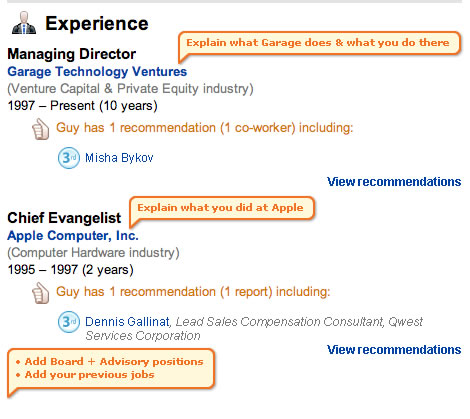Open Dennis Gallinat's profile link

pos(127,322)
